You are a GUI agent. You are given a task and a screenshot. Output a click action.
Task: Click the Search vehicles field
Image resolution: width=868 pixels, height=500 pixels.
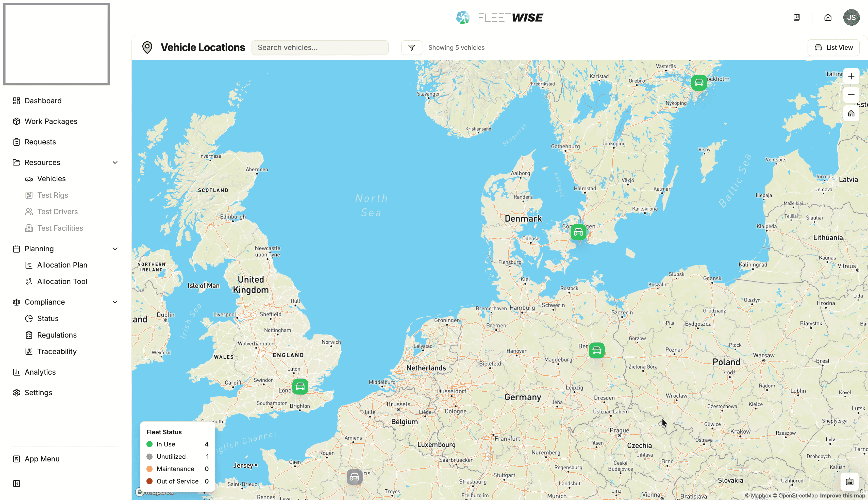(x=320, y=47)
